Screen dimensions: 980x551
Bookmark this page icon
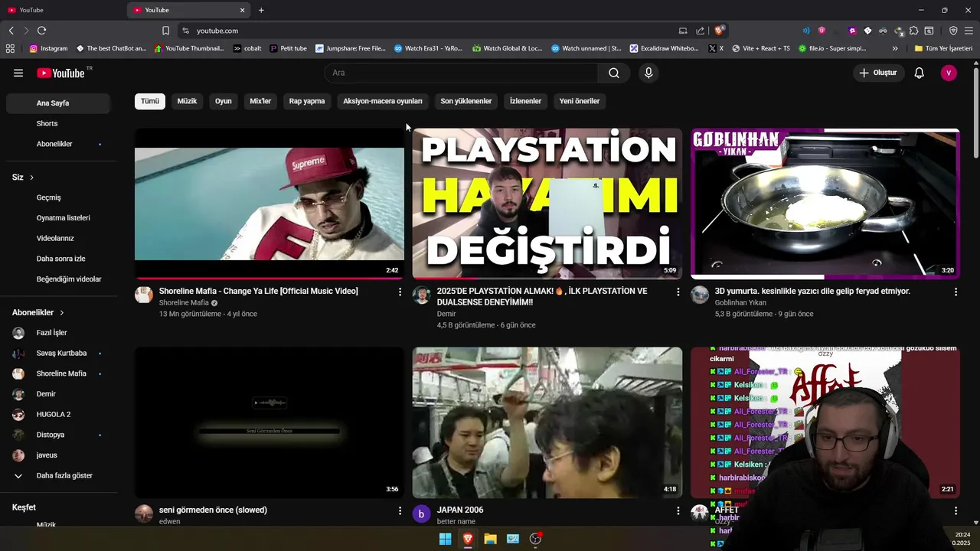[x=165, y=31]
